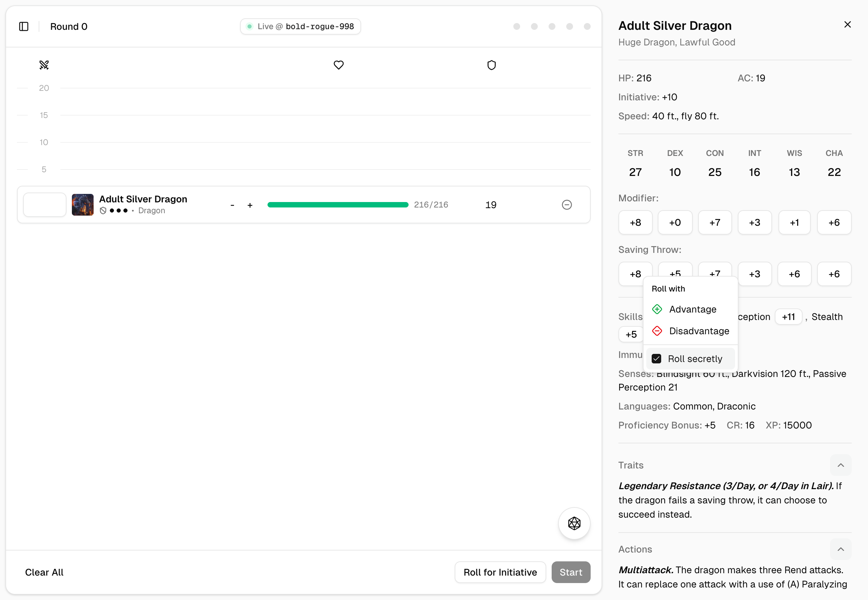Screen dimensions: 868x600
Task: Open the dice roller floating button
Action: (x=574, y=523)
